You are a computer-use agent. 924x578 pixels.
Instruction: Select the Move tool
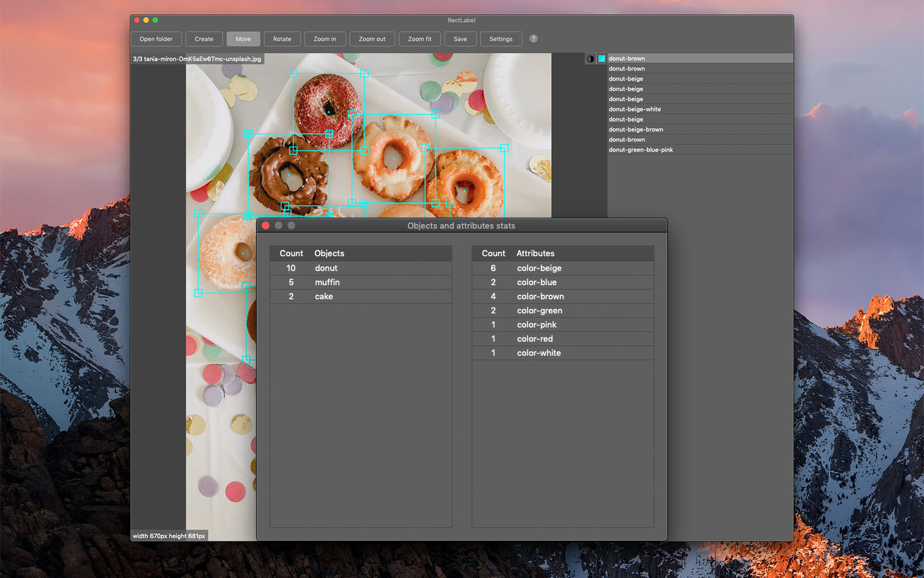coord(243,39)
